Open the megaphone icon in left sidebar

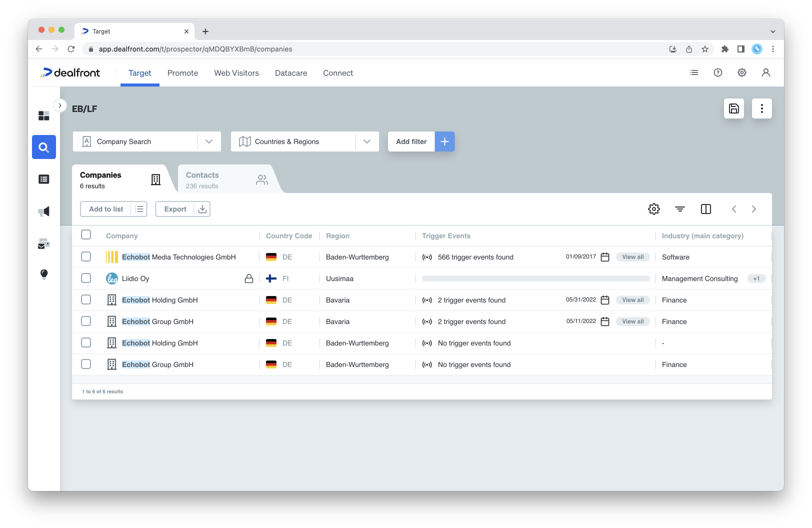[x=44, y=211]
